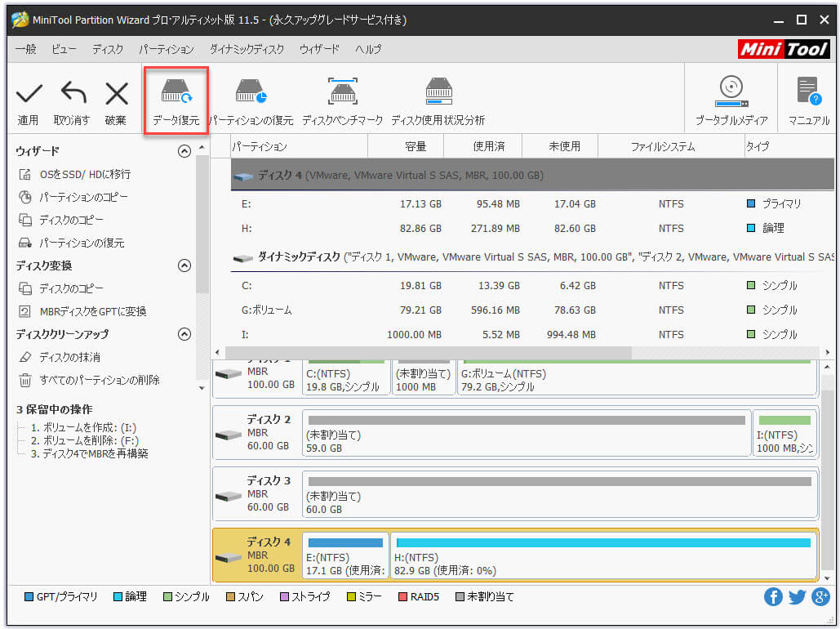Image resolution: width=840 pixels, height=629 pixels.
Task: Select the G:ボリューム row
Action: [x=532, y=310]
